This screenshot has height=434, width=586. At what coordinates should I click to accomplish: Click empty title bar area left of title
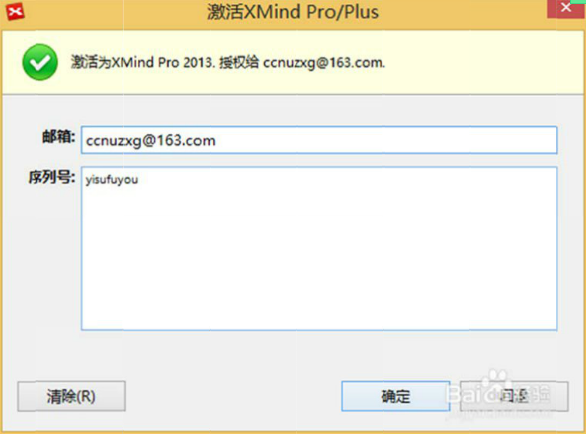[x=112, y=12]
